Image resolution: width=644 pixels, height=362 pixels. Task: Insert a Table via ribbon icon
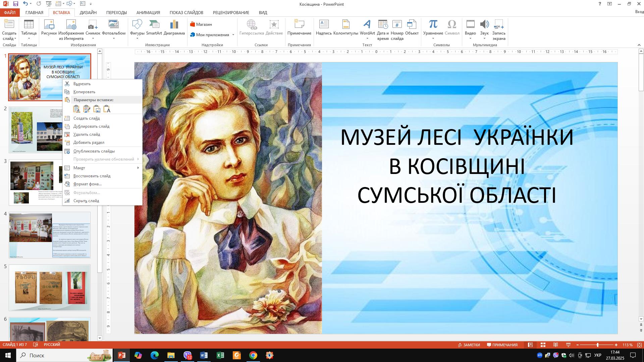pos(29,30)
